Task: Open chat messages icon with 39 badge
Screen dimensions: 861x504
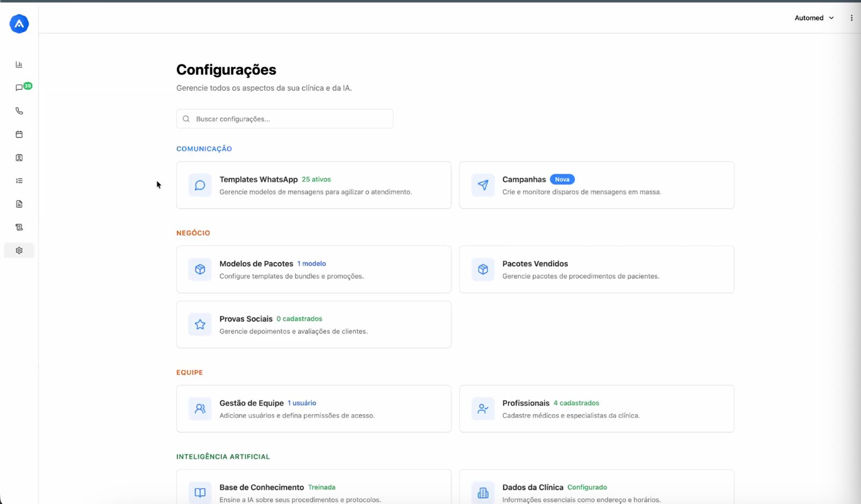Action: (20, 88)
